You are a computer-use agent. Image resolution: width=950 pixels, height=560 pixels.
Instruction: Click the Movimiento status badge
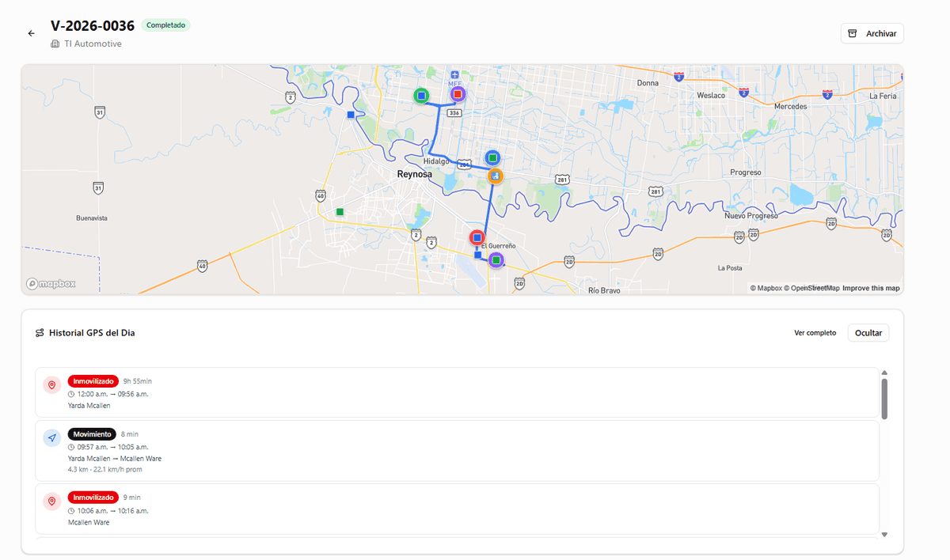(92, 433)
